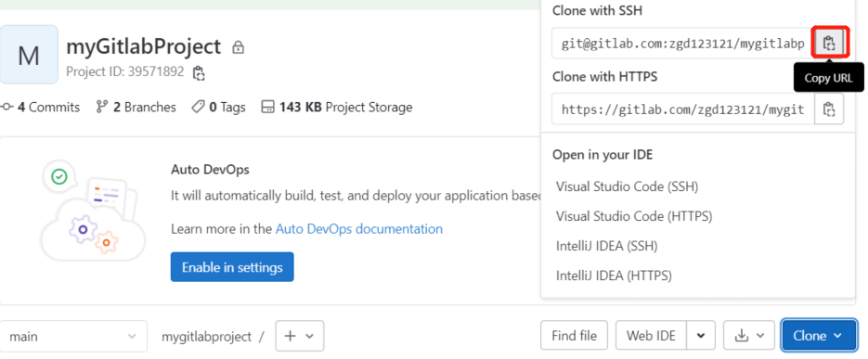Open in Visual Studio Code (HTTPS)

tap(634, 216)
